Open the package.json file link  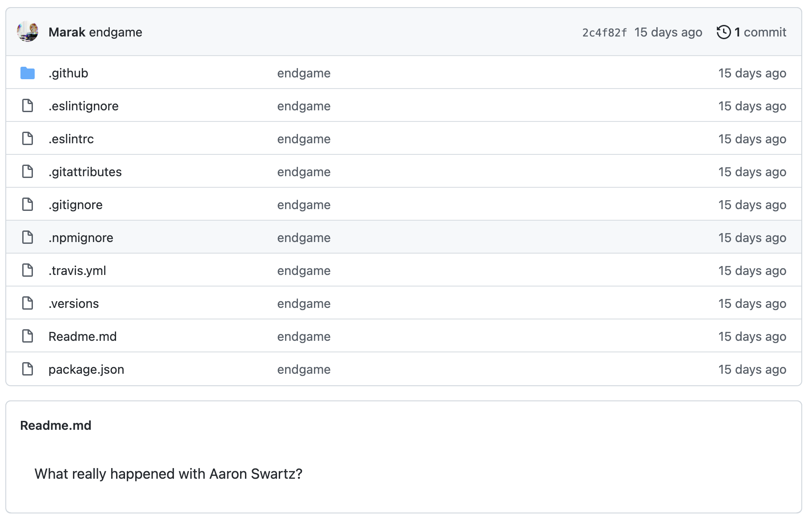86,369
